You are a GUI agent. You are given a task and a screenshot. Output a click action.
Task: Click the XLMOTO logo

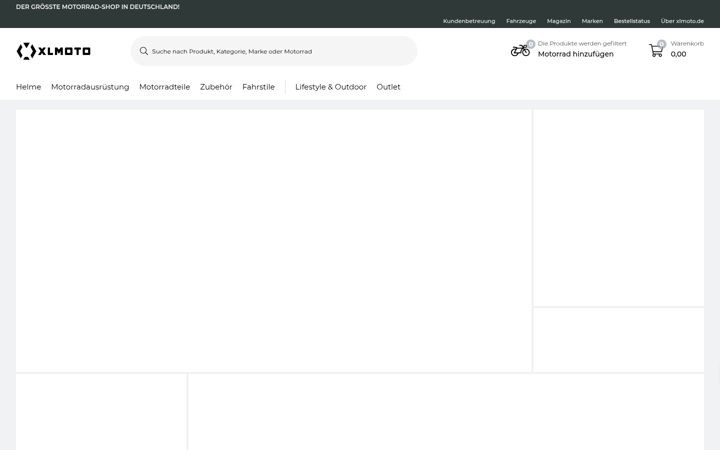tap(54, 51)
